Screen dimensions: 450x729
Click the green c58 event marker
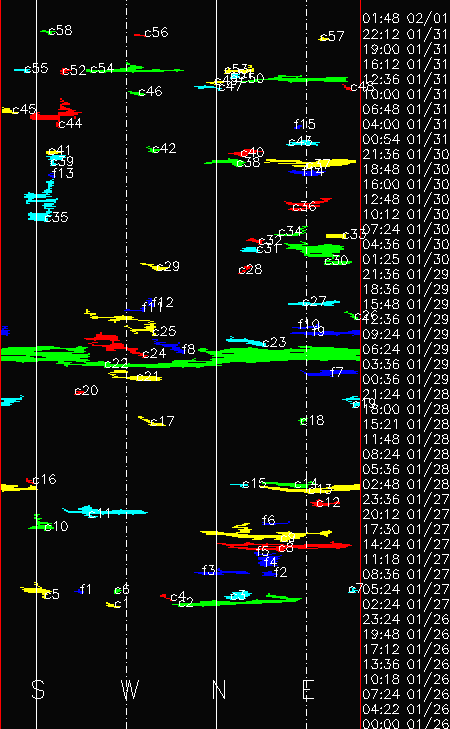45,32
